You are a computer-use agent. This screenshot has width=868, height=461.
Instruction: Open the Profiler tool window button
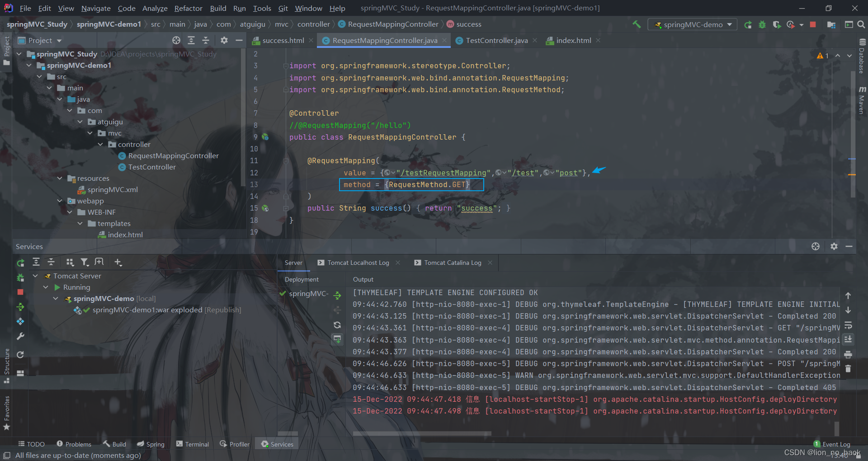click(x=235, y=444)
